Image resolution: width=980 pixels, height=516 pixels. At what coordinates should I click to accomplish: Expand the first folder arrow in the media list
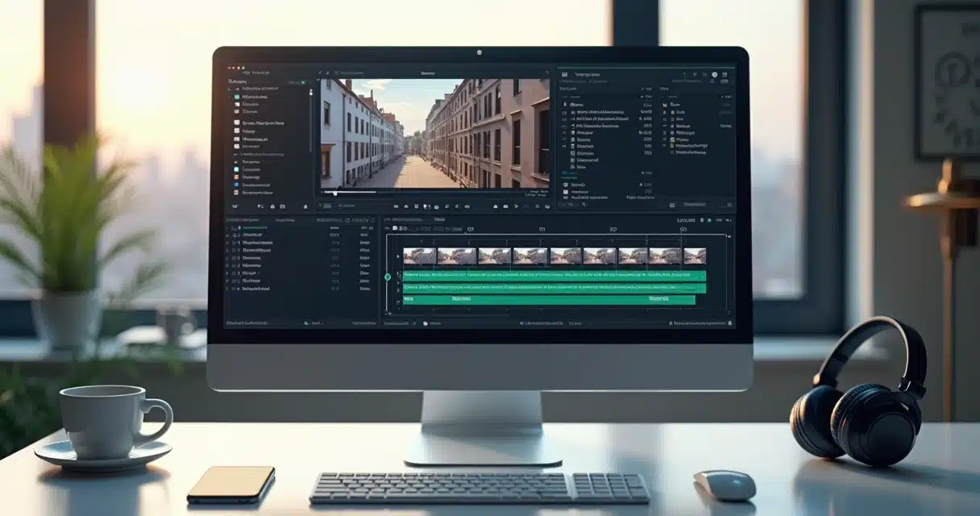231,89
